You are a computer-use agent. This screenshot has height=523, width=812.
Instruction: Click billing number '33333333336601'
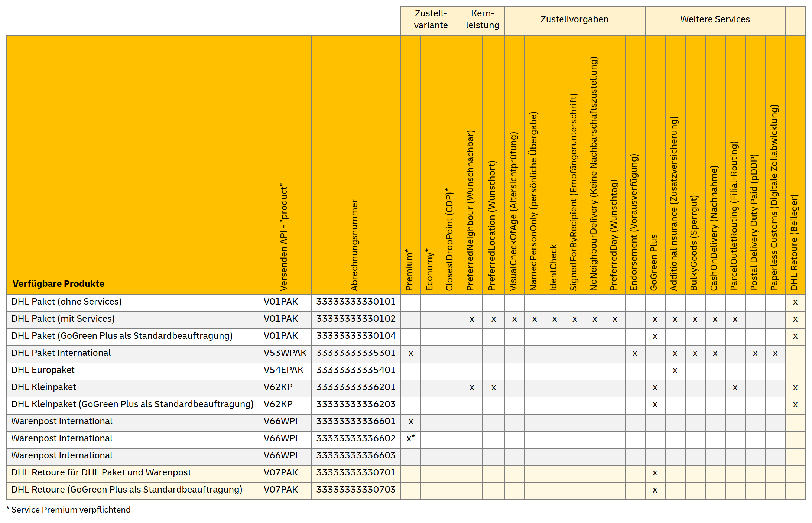pos(356,421)
